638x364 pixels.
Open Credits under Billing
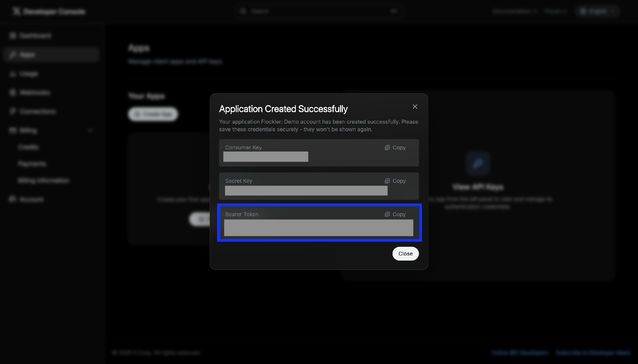(28, 147)
